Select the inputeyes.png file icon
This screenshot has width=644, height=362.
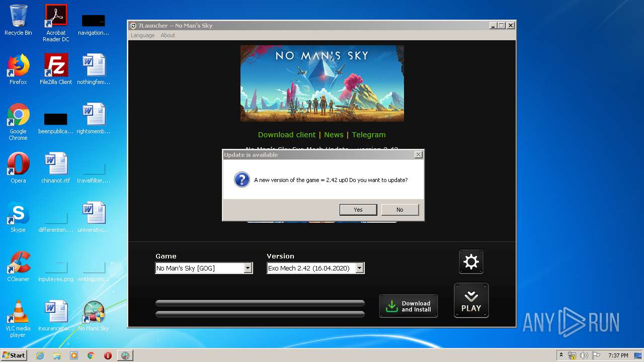click(56, 270)
